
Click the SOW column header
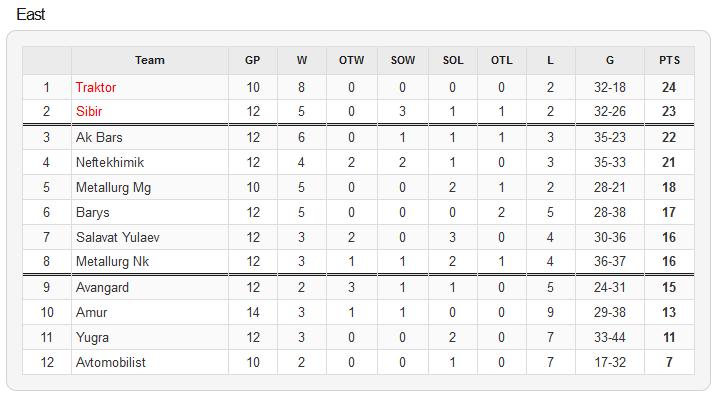click(403, 60)
